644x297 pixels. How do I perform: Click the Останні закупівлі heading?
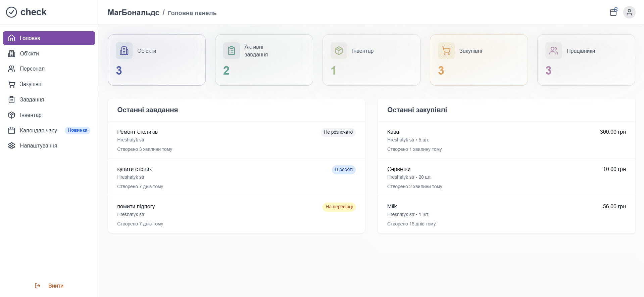pyautogui.click(x=417, y=110)
